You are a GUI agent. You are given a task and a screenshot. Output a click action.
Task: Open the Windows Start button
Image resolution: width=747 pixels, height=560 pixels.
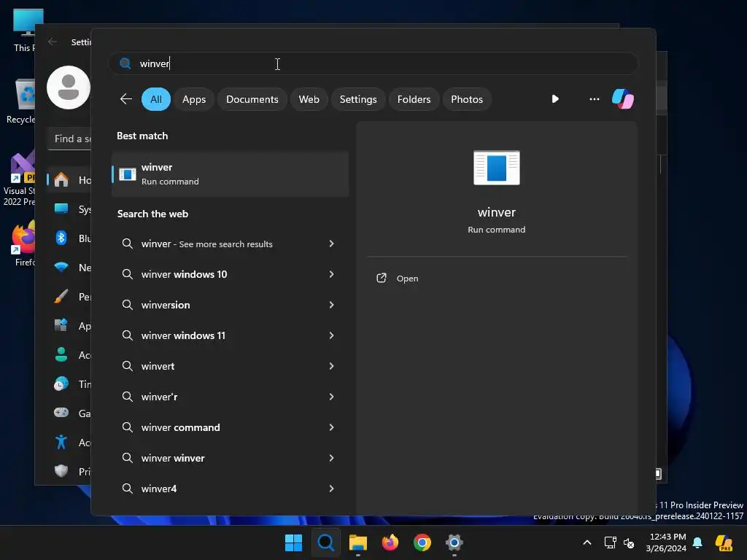point(293,542)
